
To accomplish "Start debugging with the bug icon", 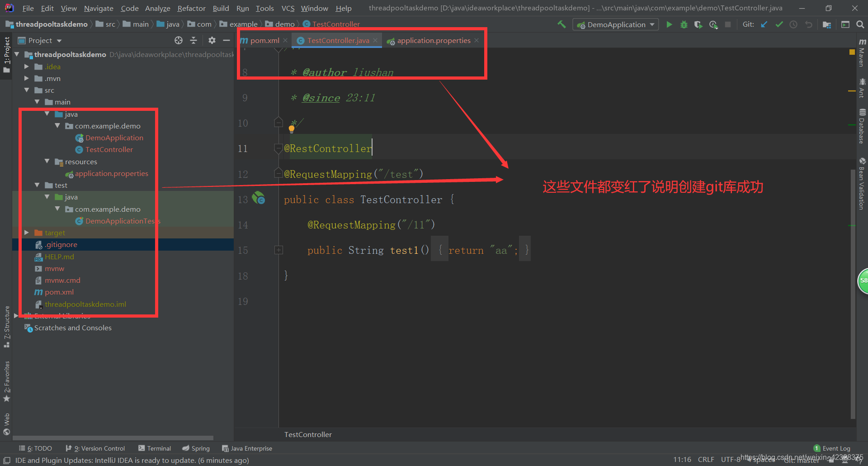I will pyautogui.click(x=684, y=24).
